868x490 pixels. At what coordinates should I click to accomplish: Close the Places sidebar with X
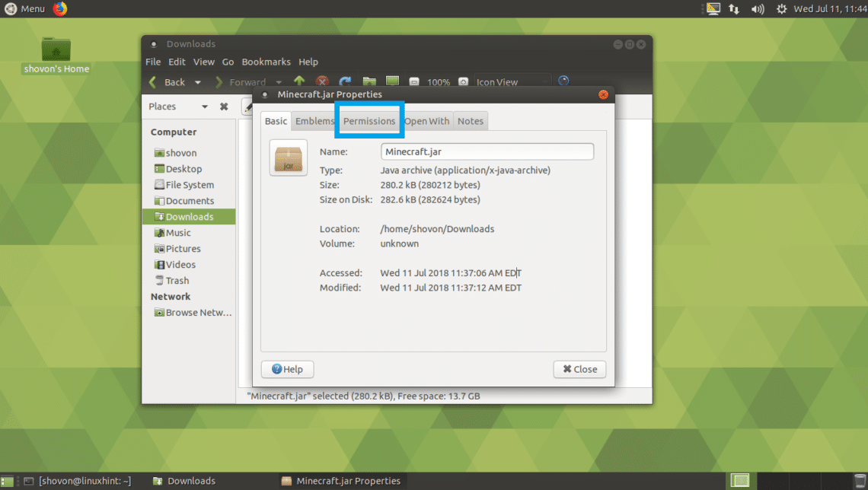pyautogui.click(x=224, y=107)
